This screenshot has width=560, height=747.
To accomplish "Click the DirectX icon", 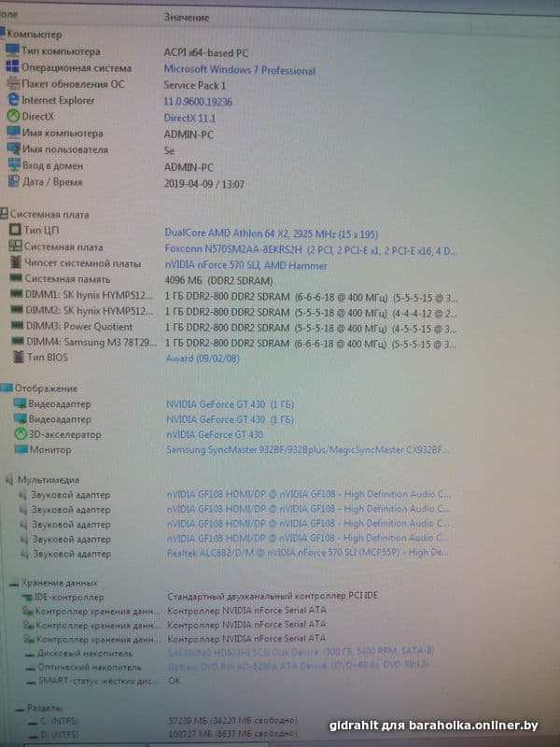I will (x=13, y=116).
